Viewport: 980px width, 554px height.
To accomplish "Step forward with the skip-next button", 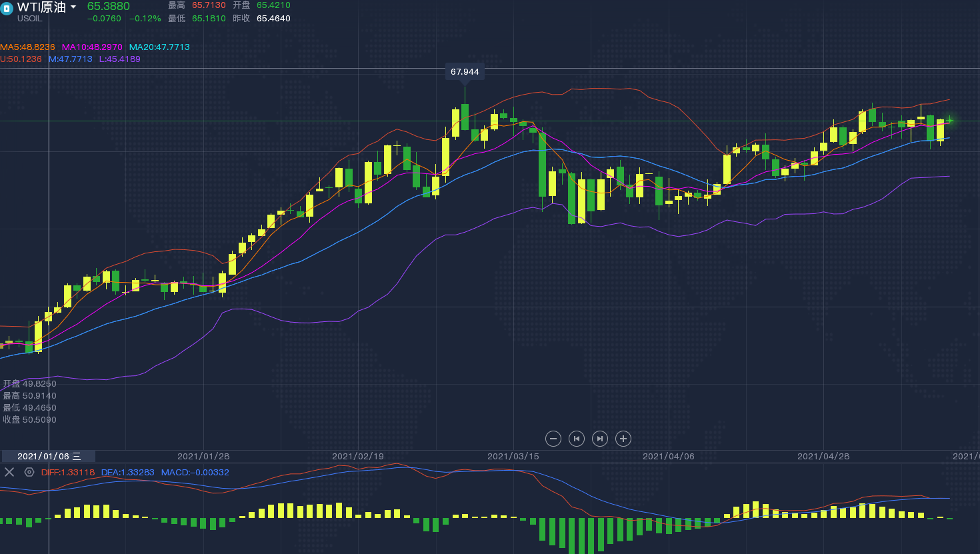I will point(600,439).
